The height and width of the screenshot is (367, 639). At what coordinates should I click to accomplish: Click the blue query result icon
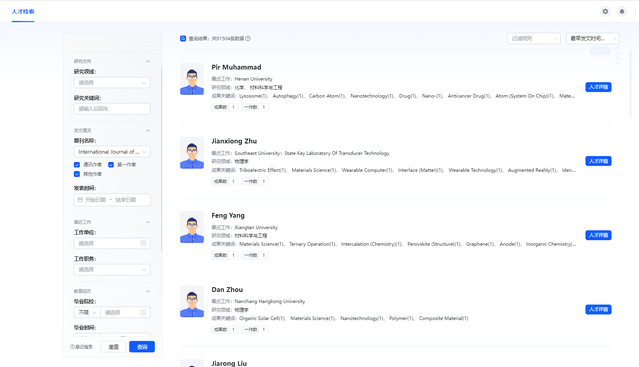pyautogui.click(x=183, y=38)
